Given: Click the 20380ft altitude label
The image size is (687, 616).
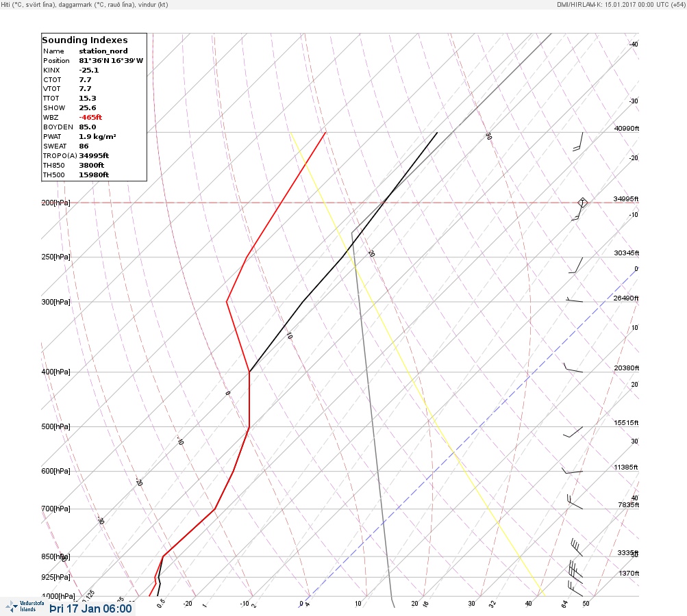Looking at the screenshot, I should [627, 368].
